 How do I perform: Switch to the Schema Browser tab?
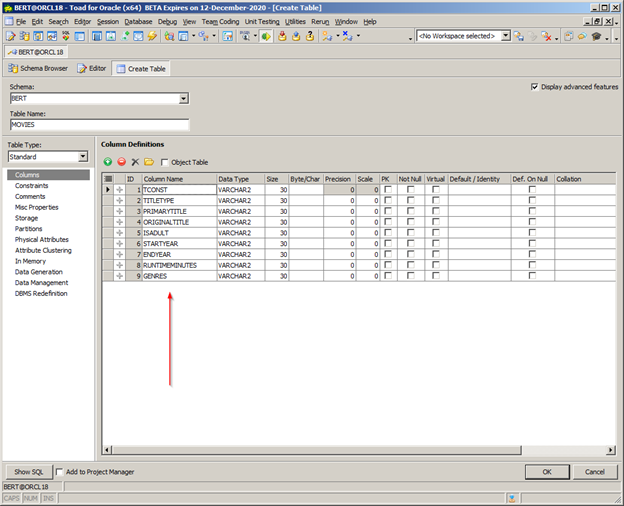pyautogui.click(x=38, y=68)
